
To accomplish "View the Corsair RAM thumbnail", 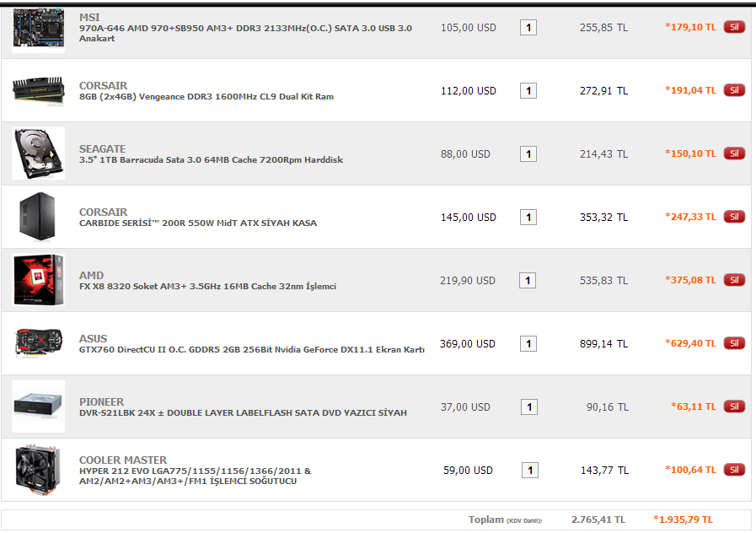I will tap(38, 90).
